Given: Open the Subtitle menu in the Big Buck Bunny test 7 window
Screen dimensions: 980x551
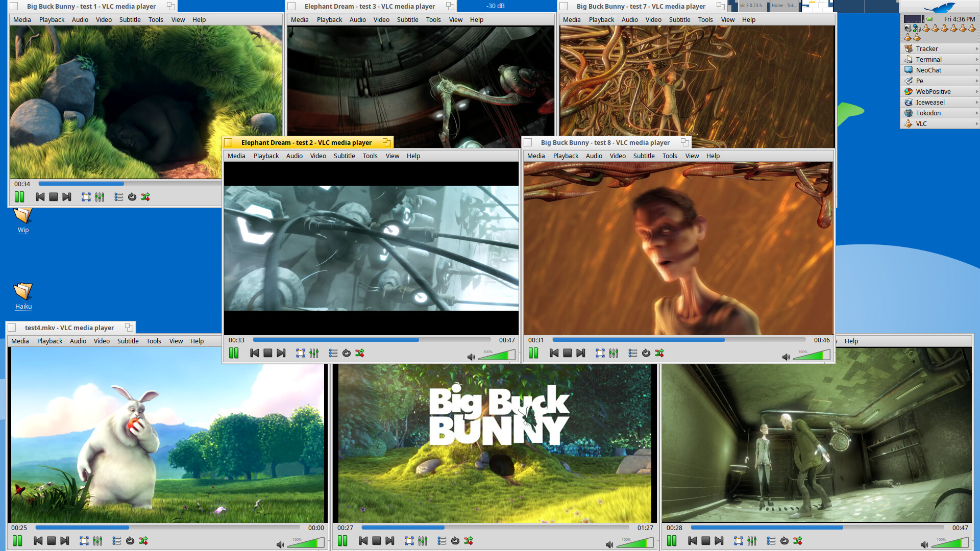Looking at the screenshot, I should tap(679, 19).
